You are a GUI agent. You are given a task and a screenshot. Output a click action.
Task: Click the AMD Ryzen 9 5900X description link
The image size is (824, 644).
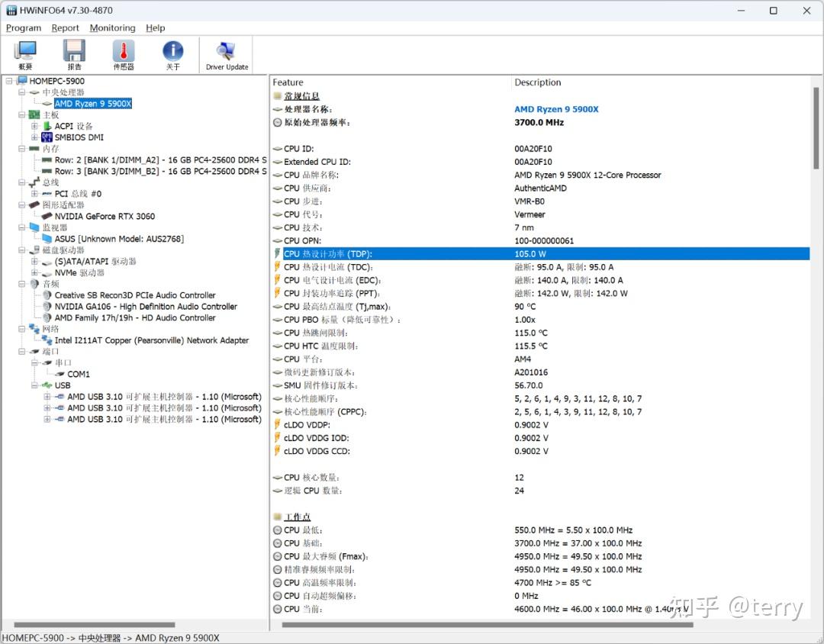tap(556, 109)
